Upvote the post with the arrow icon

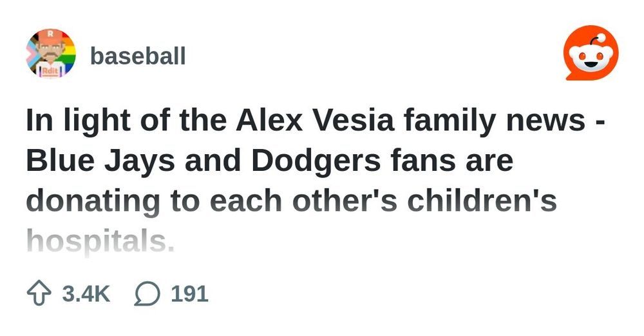tap(39, 294)
